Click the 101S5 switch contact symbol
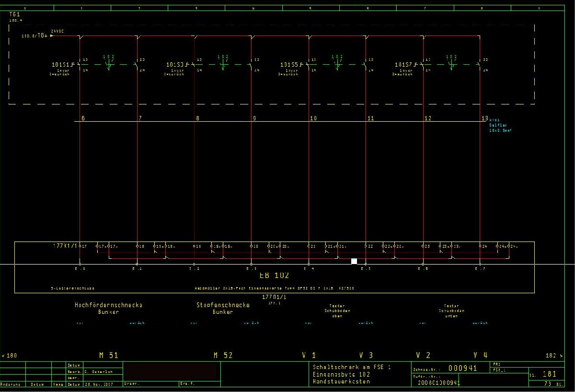This screenshot has width=575, height=392. (308, 64)
